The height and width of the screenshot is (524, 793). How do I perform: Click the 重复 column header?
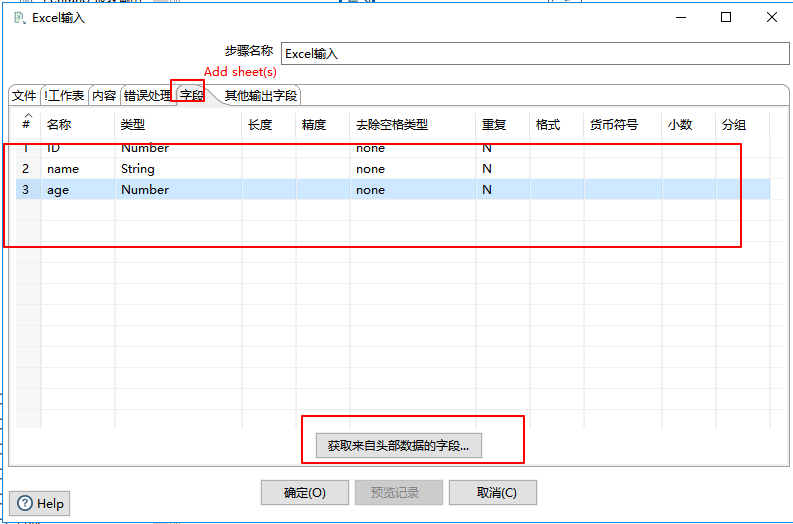pyautogui.click(x=503, y=124)
